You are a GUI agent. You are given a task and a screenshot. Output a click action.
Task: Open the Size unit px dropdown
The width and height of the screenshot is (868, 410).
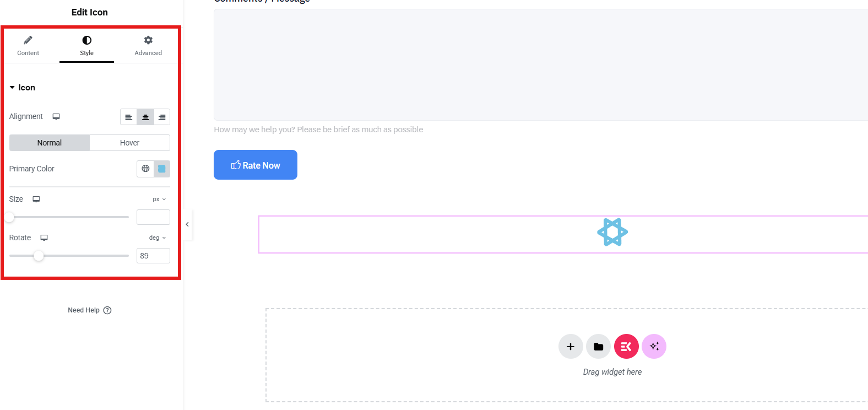(x=159, y=199)
